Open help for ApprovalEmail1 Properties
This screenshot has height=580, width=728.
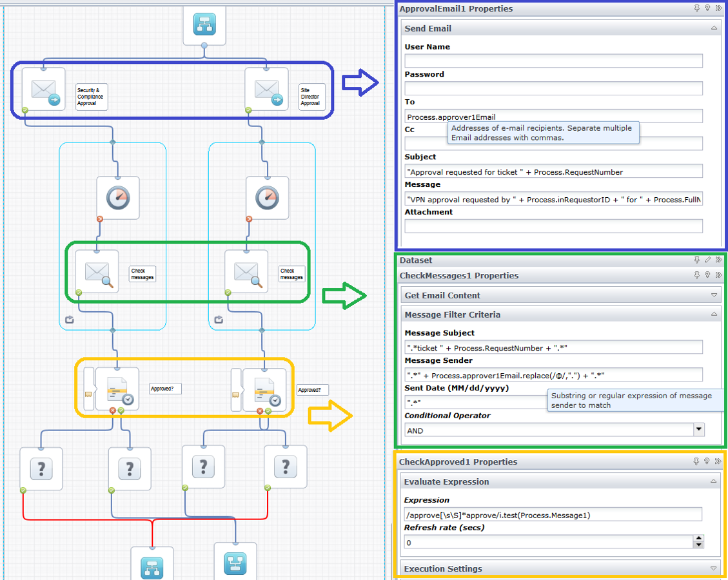point(707,8)
